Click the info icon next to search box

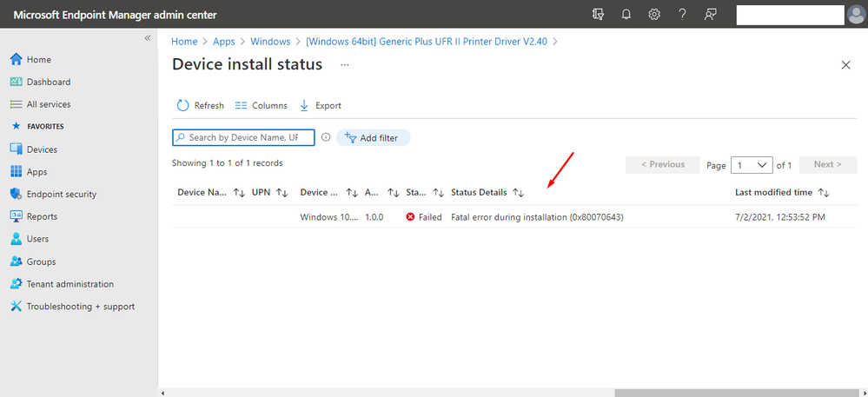[326, 137]
